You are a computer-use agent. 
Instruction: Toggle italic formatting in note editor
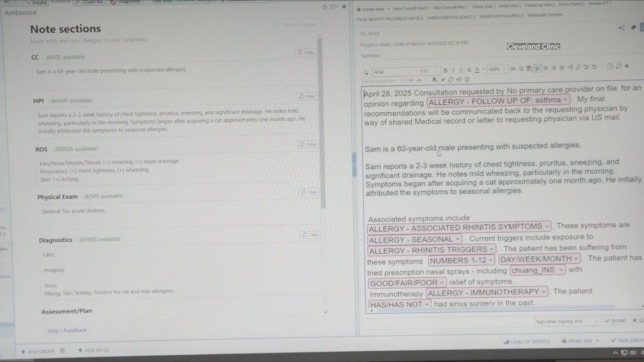click(453, 70)
